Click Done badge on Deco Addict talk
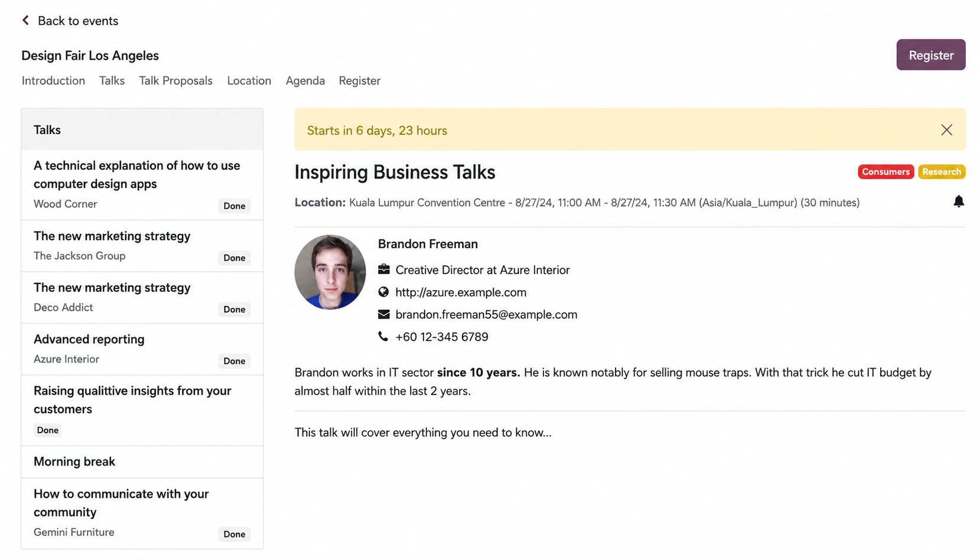Image resolution: width=980 pixels, height=560 pixels. point(235,309)
